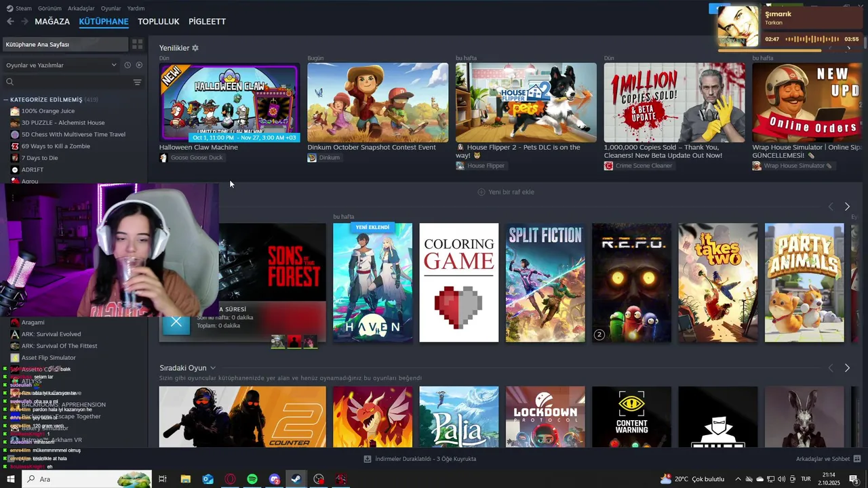Open Opera browser from the taskbar
Screen dimensions: 868x488
coord(230,479)
